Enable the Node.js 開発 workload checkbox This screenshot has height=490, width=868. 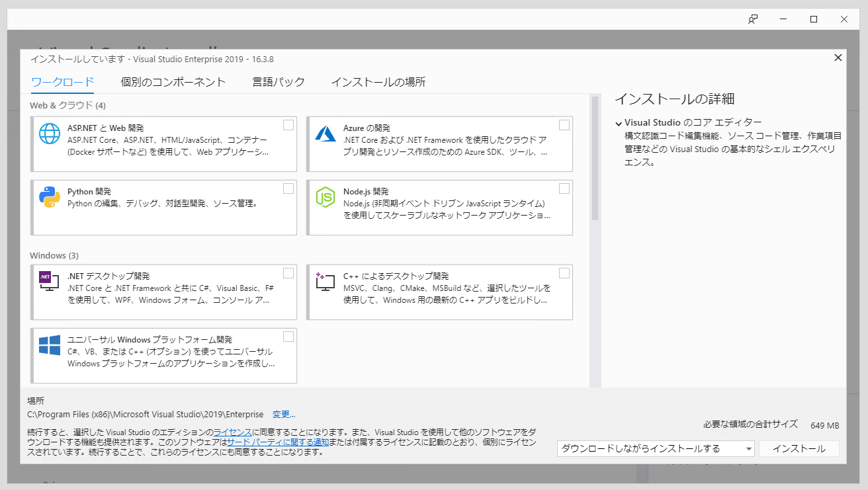[x=564, y=188]
